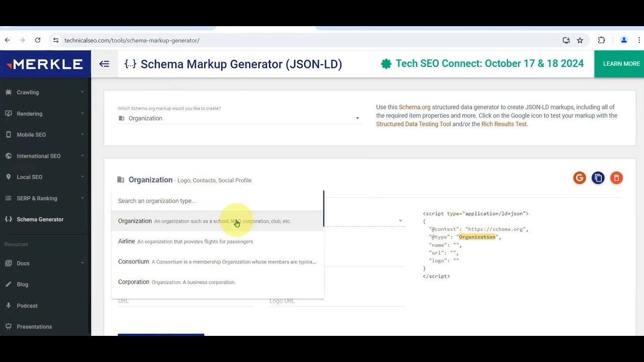Install app icon in address bar
Image resolution: width=644 pixels, height=362 pixels.
(566, 40)
